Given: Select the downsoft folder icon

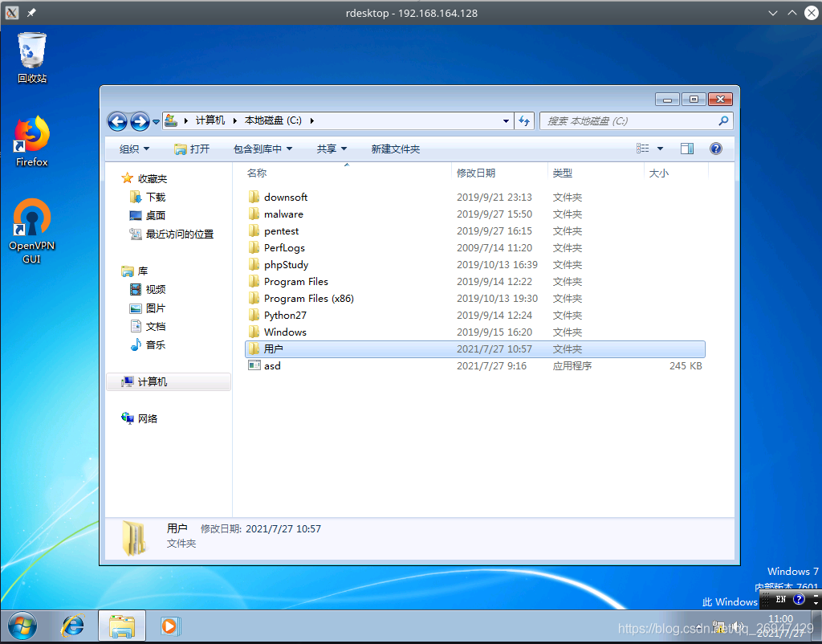Looking at the screenshot, I should click(x=254, y=198).
